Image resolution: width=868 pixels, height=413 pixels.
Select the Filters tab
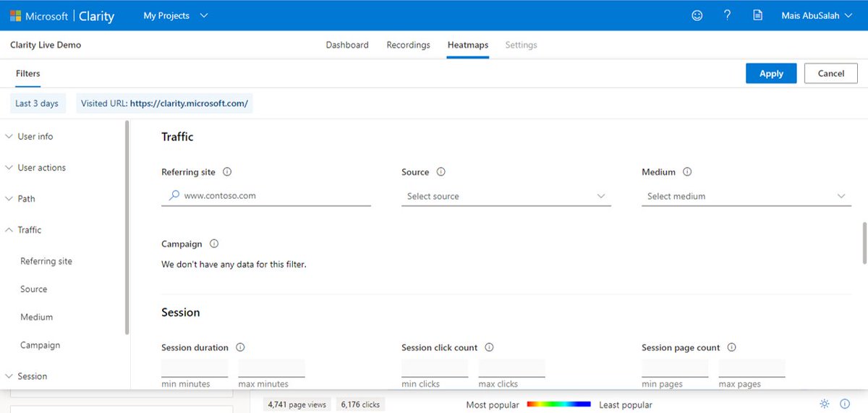(x=28, y=73)
